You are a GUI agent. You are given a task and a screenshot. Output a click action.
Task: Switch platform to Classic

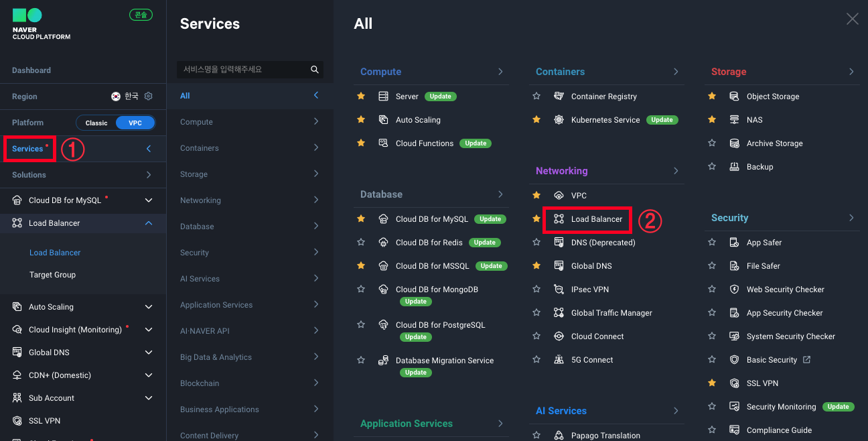click(96, 123)
